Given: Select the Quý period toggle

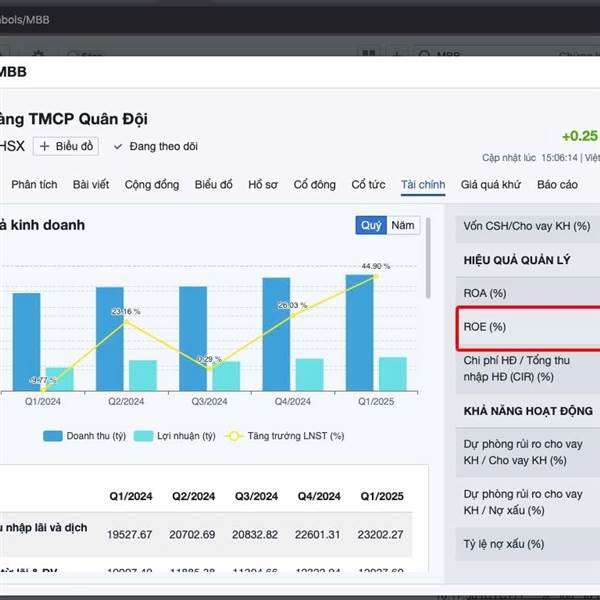Looking at the screenshot, I should pyautogui.click(x=371, y=225).
